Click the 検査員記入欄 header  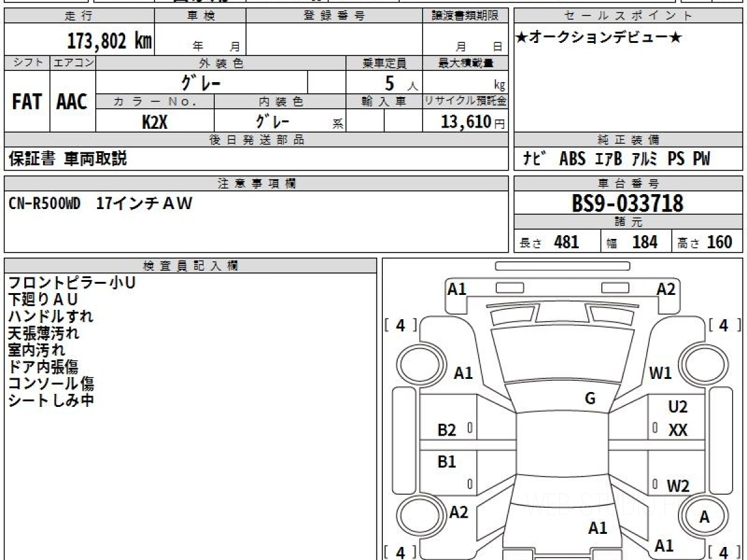coord(190,266)
